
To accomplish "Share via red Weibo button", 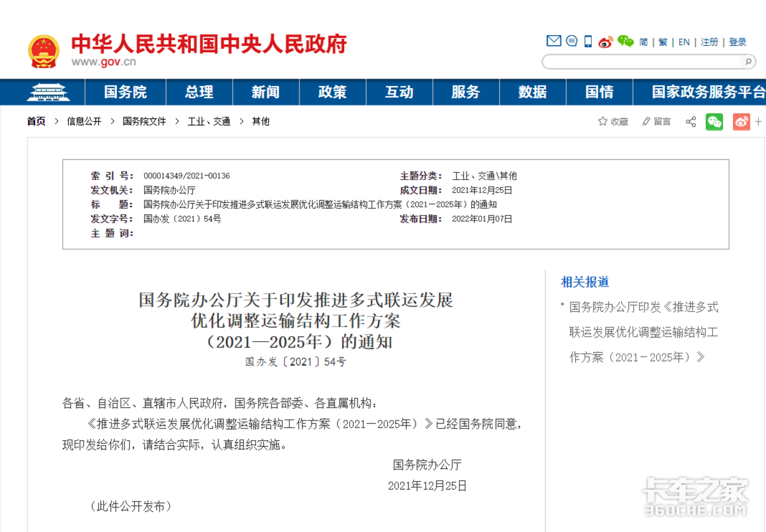I will (x=741, y=121).
